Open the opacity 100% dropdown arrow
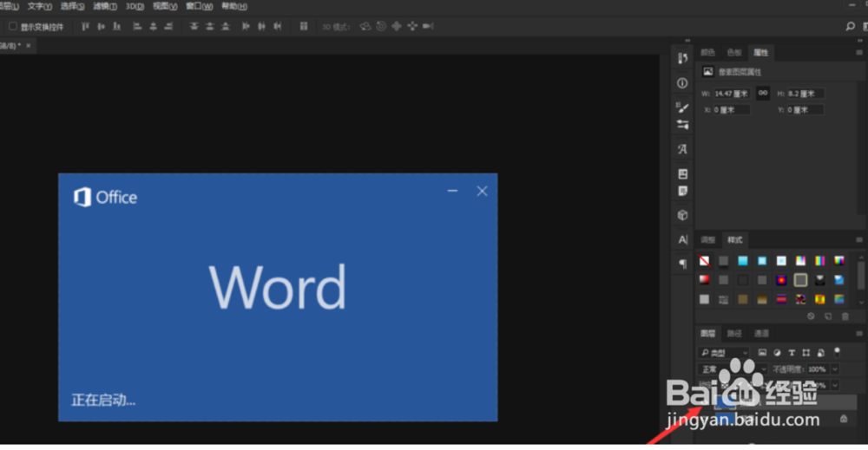 pos(835,369)
